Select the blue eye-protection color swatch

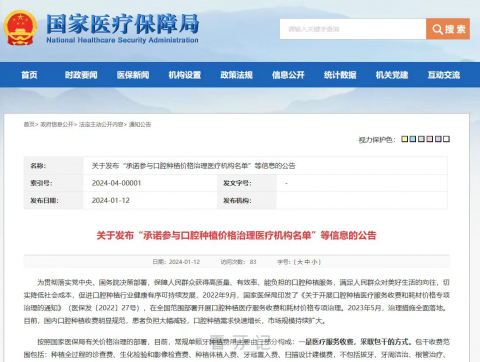pos(413,139)
